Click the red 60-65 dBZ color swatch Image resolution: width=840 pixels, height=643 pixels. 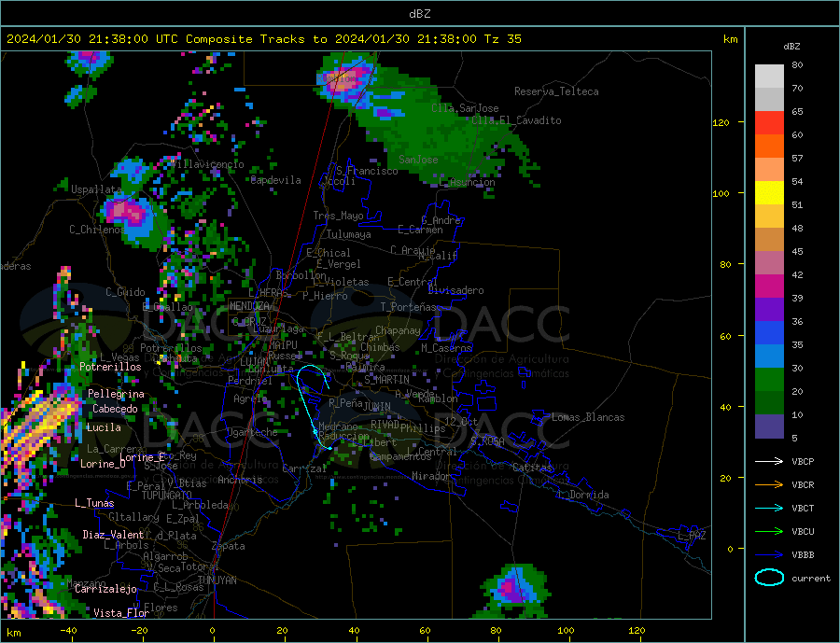[x=769, y=122]
